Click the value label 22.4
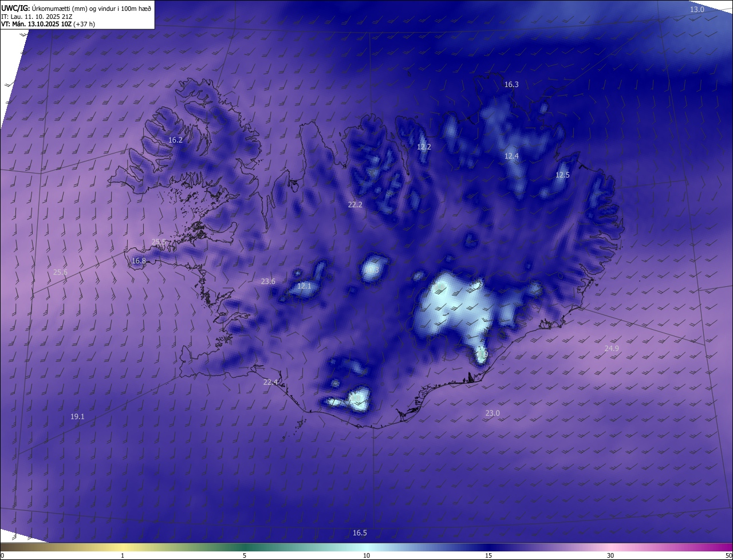The image size is (733, 560). click(270, 382)
